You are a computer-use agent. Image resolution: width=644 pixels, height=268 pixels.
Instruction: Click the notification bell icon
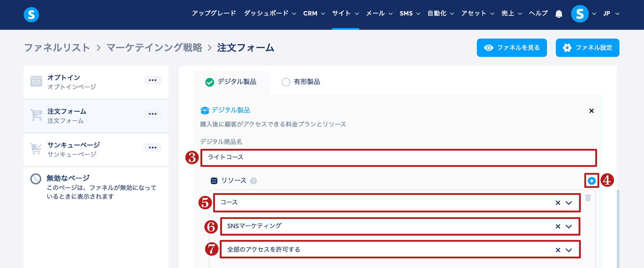pos(559,14)
